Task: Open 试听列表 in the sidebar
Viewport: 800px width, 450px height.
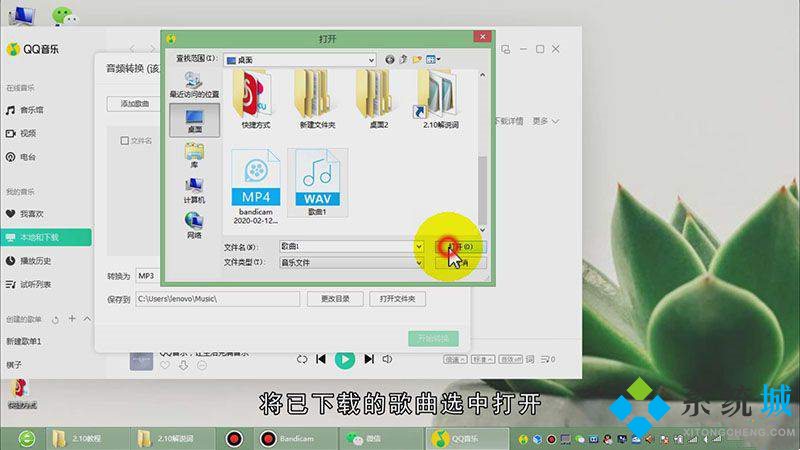Action: [x=29, y=284]
